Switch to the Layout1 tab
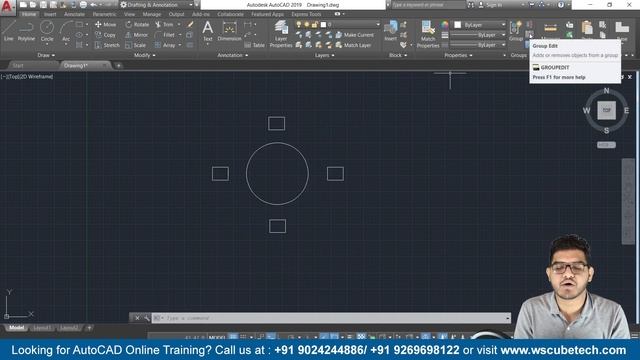 click(x=42, y=328)
